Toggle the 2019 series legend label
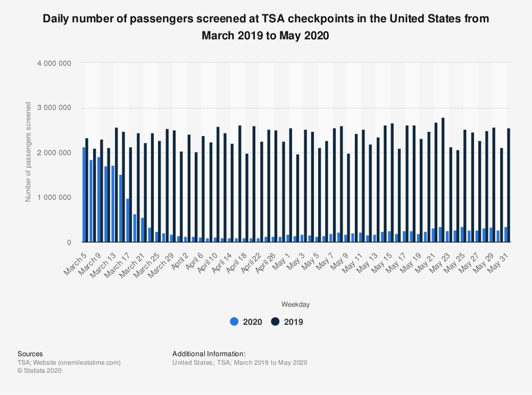 (x=294, y=322)
